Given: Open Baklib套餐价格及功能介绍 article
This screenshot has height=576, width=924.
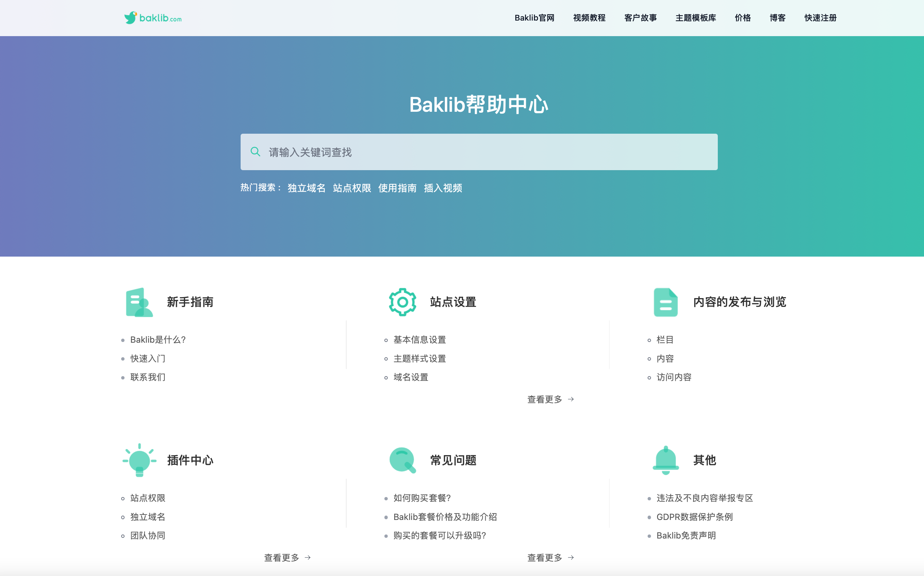Looking at the screenshot, I should pos(445,517).
